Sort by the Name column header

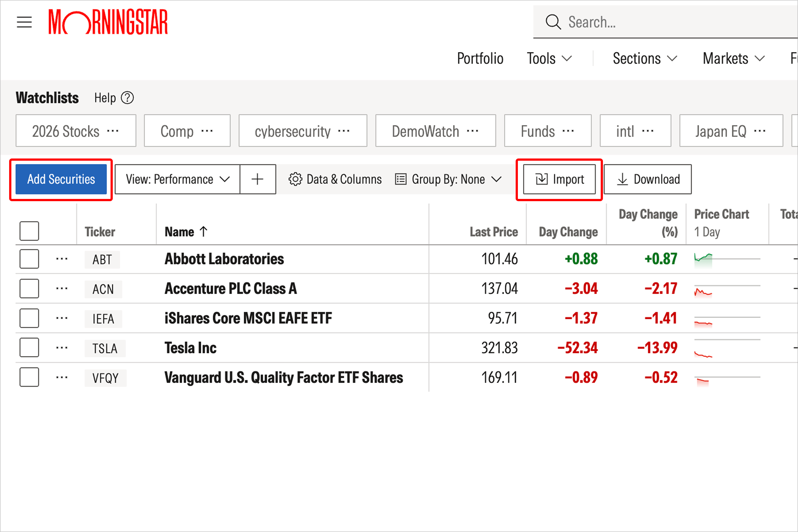pos(186,232)
